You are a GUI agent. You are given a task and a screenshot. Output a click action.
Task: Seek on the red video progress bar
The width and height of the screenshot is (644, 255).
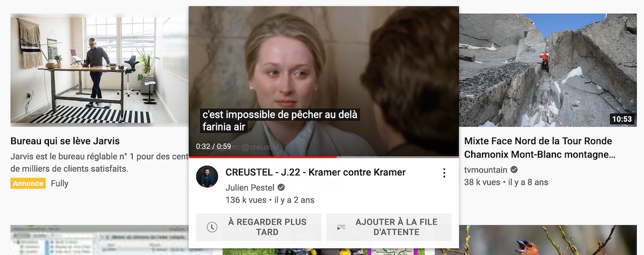324,157
